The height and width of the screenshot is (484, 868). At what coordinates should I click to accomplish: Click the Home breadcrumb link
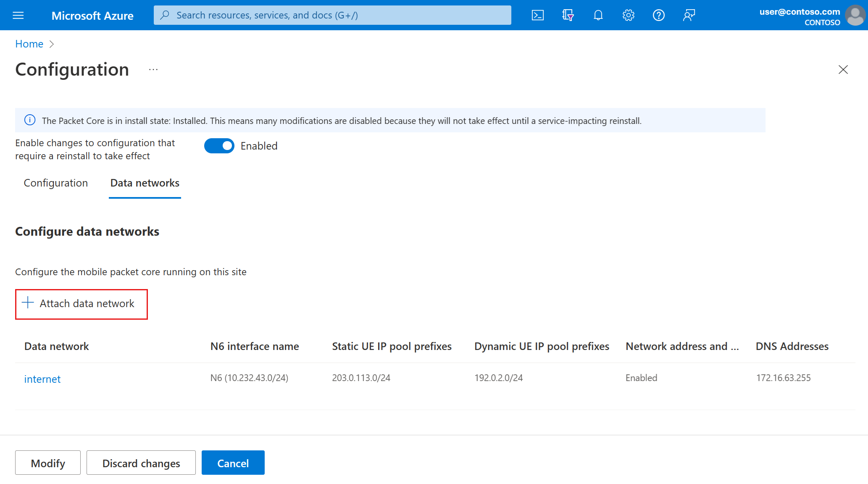click(29, 44)
